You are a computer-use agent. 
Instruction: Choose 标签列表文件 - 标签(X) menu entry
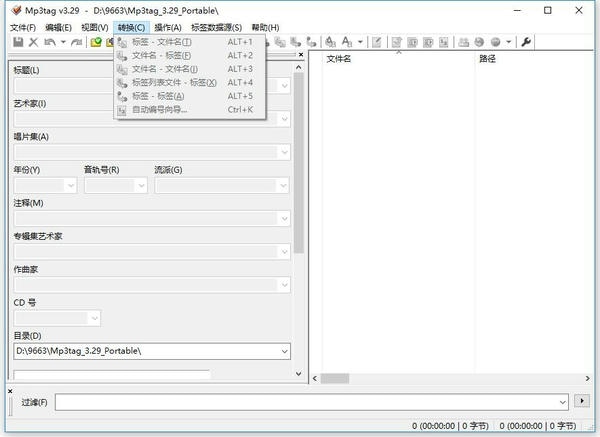190,82
